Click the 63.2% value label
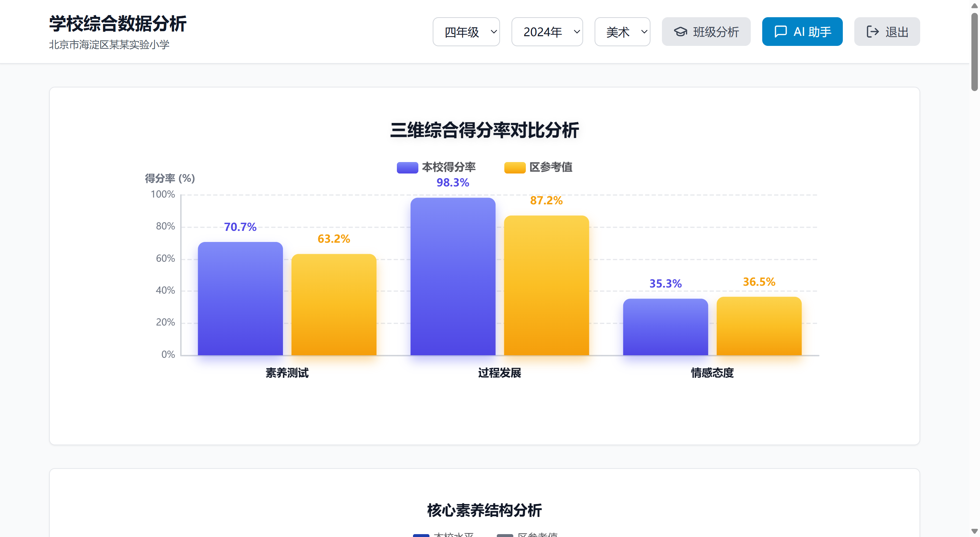 coord(334,239)
